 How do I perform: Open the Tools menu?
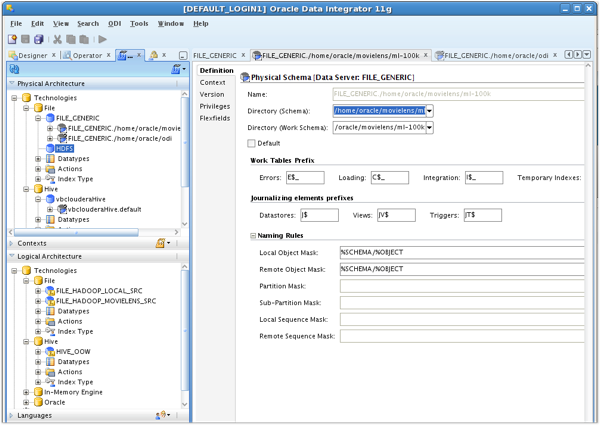(139, 24)
